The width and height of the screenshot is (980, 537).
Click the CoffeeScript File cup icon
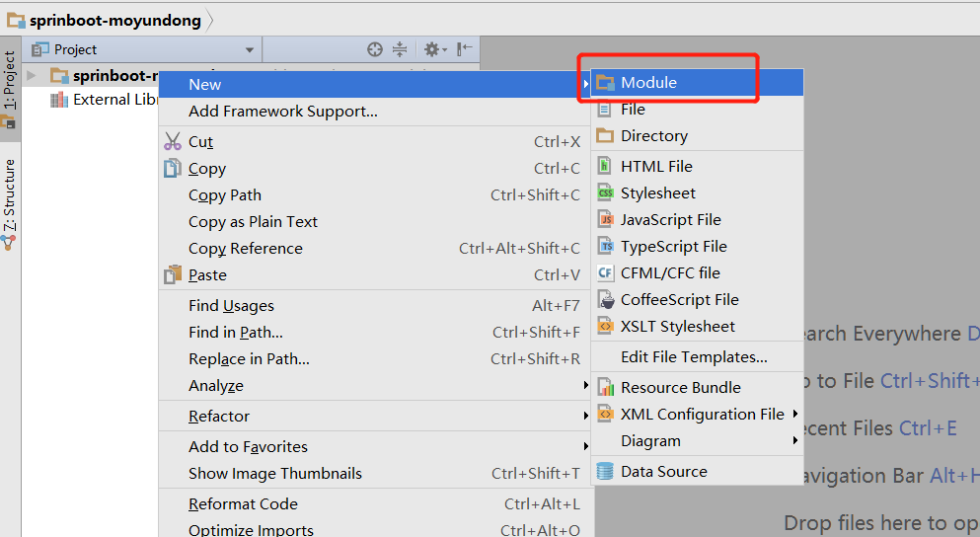605,300
